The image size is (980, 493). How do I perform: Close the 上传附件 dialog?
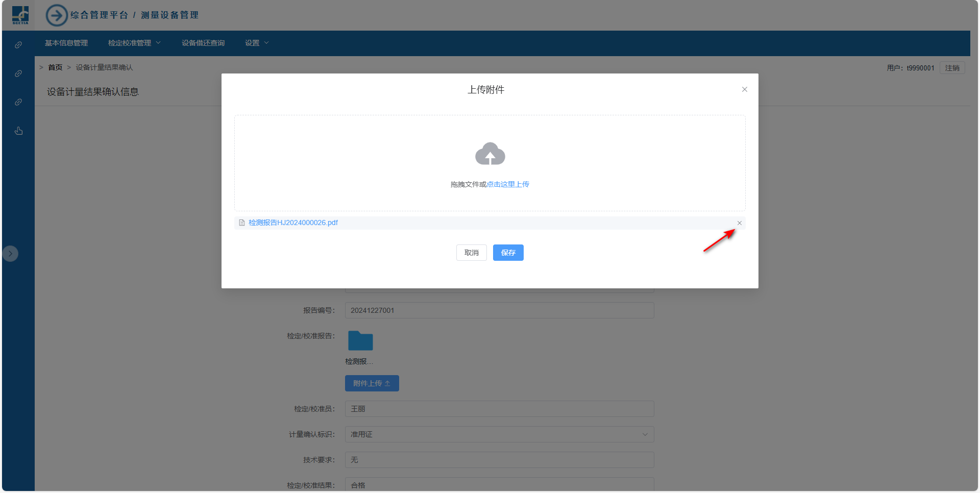[x=744, y=89]
